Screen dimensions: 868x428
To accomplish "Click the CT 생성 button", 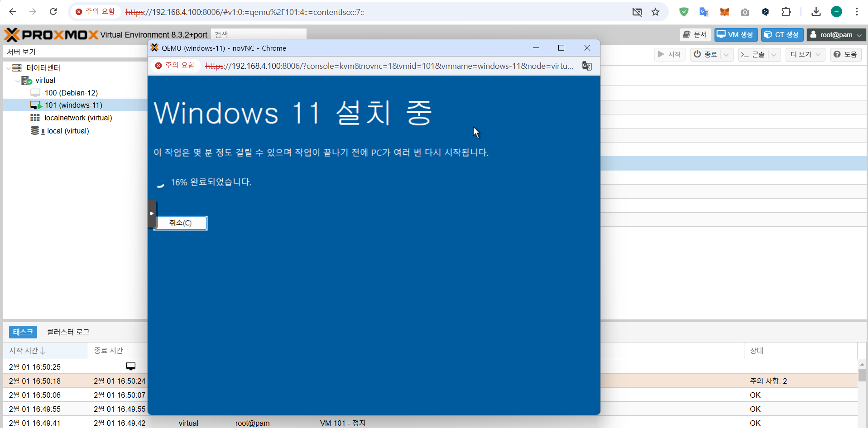I will pyautogui.click(x=782, y=35).
